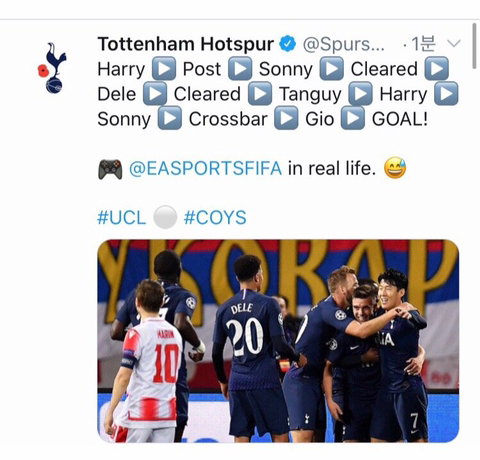This screenshot has height=460, width=480.
Task: Expand the tweet options chevron
Action: pyautogui.click(x=453, y=43)
